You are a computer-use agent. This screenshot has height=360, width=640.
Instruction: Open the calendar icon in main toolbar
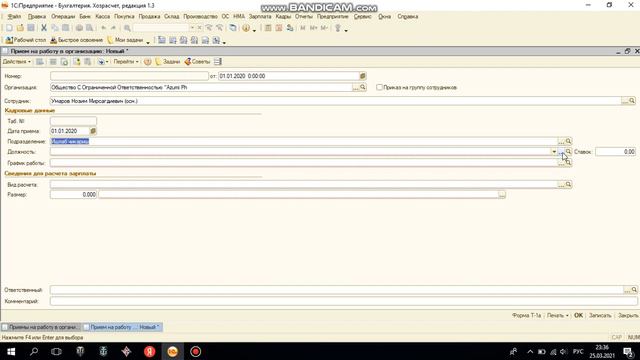[279, 28]
